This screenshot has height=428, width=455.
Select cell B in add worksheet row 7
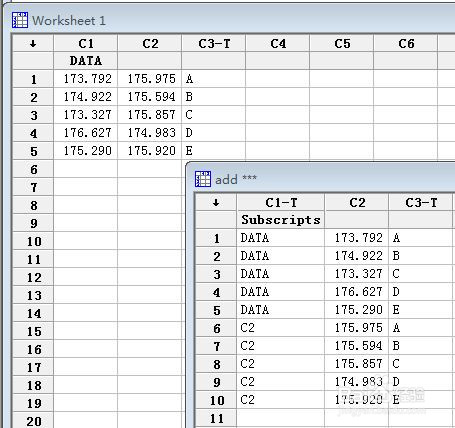tap(421, 346)
